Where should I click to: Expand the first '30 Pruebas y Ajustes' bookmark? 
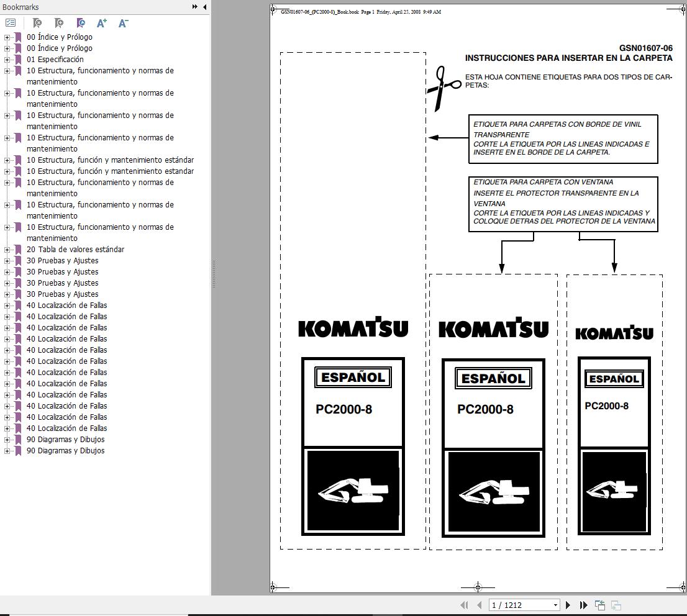click(x=7, y=261)
